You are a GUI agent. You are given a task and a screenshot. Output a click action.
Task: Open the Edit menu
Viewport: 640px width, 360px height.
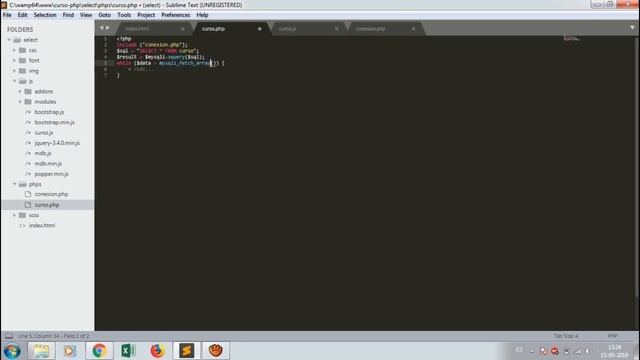pos(22,15)
